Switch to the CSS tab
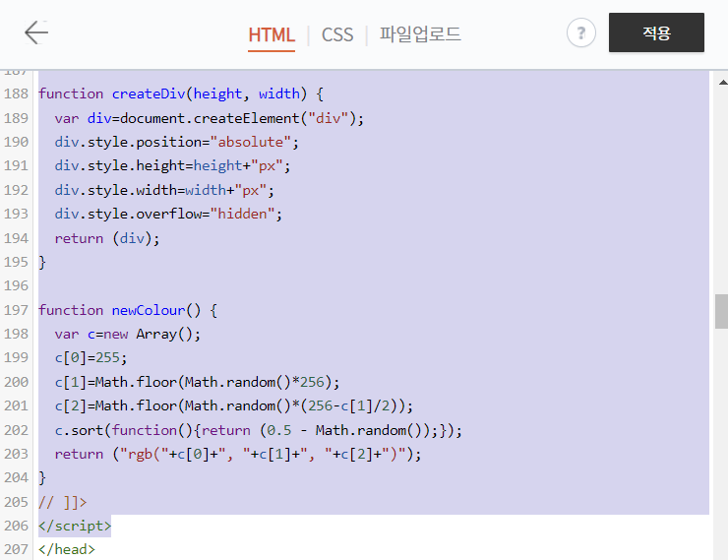The height and width of the screenshot is (560, 728). [x=337, y=34]
